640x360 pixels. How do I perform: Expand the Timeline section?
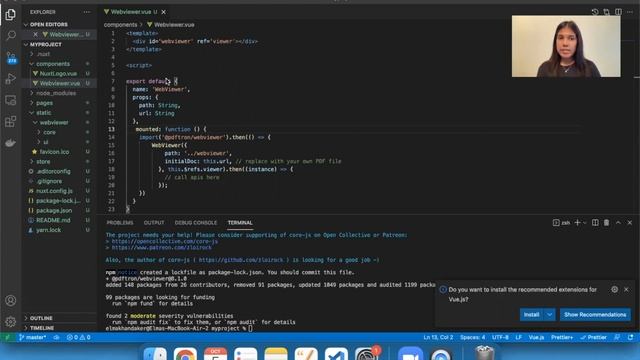42,328
